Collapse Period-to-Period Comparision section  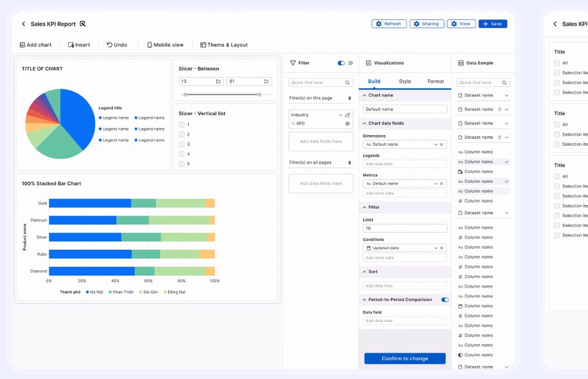[365, 300]
